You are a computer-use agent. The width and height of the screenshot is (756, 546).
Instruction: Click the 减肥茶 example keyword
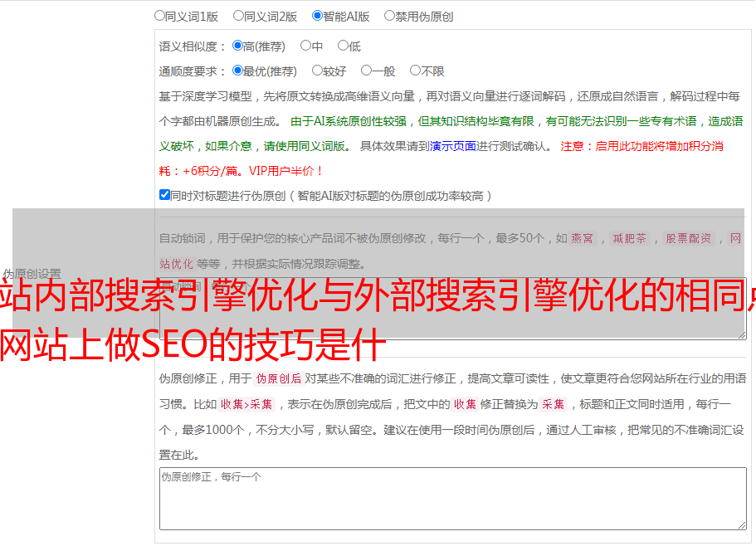pyautogui.click(x=629, y=238)
